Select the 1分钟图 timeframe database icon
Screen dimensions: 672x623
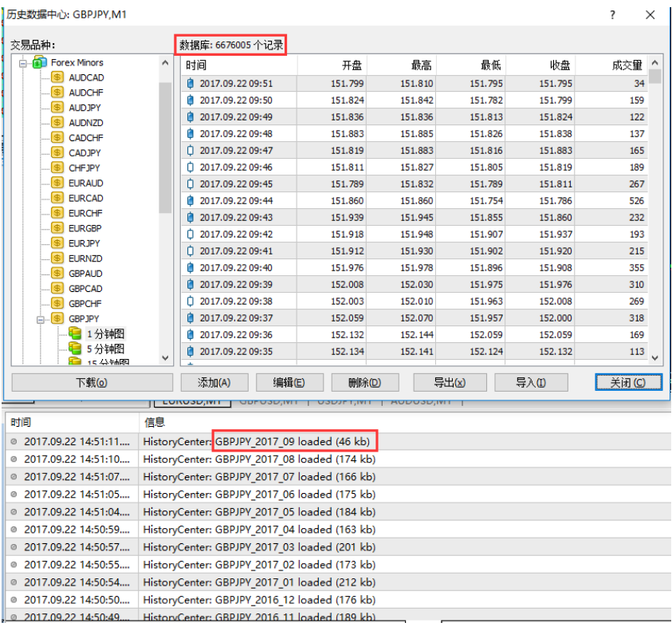(x=75, y=334)
